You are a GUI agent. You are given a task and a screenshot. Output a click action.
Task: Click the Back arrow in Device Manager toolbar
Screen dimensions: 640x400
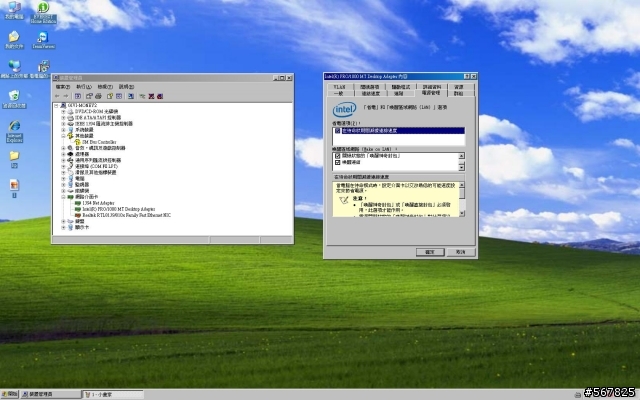click(x=57, y=96)
